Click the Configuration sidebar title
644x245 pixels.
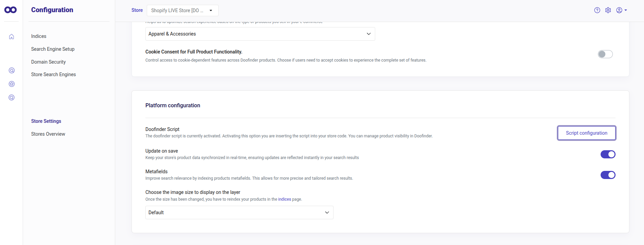[x=52, y=10]
